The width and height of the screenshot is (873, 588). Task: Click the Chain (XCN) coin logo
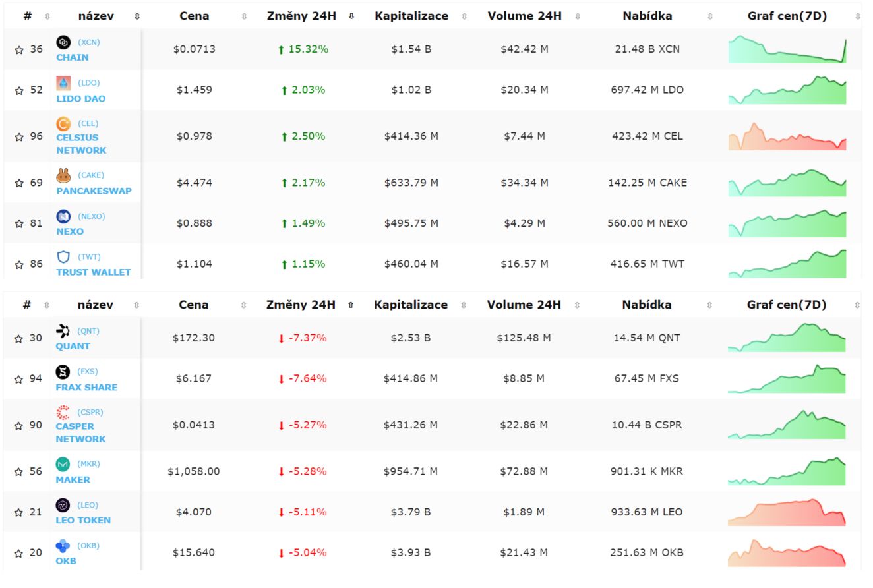coord(63,42)
